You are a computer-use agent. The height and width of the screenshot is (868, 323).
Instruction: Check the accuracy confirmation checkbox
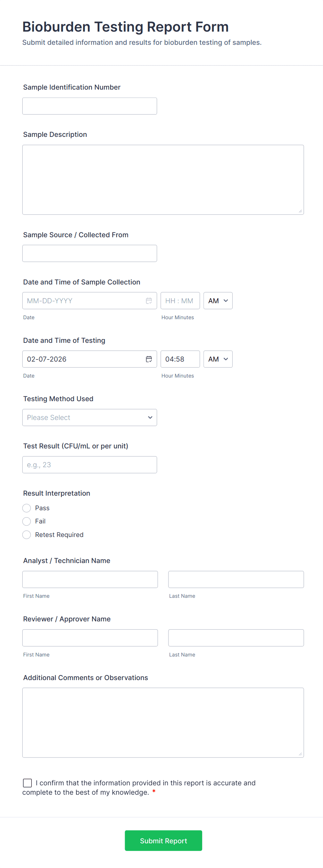27,783
